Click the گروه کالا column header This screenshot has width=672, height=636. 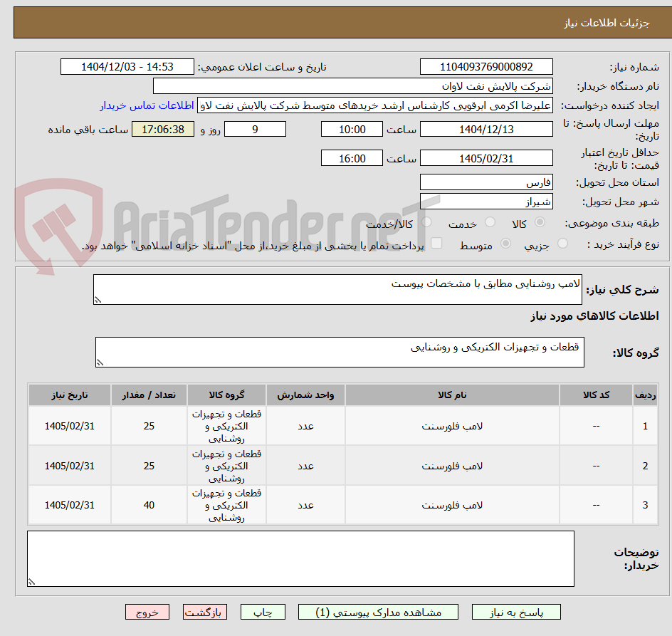[x=226, y=395]
